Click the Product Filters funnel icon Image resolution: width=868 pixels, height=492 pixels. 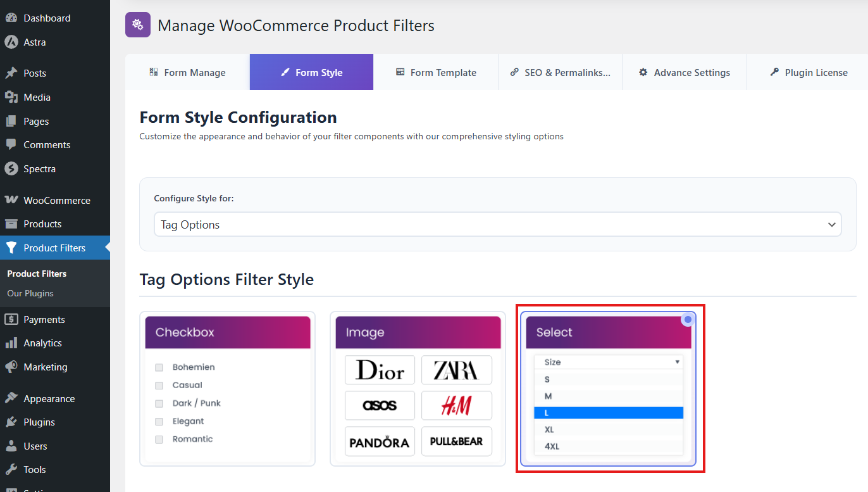(x=11, y=248)
